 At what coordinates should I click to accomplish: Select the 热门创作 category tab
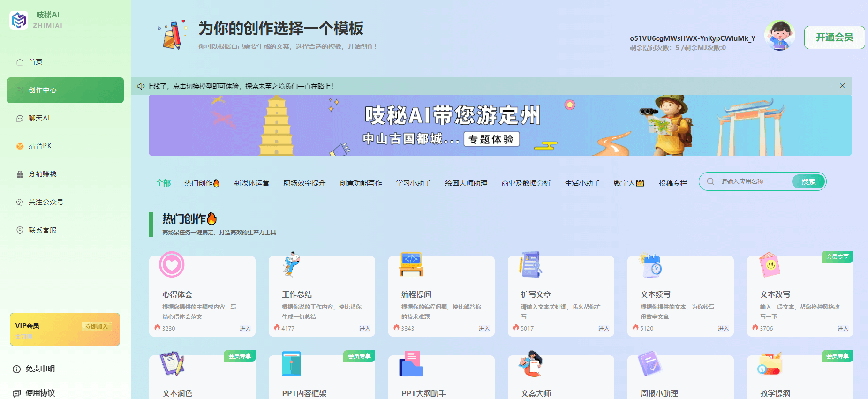click(x=202, y=183)
